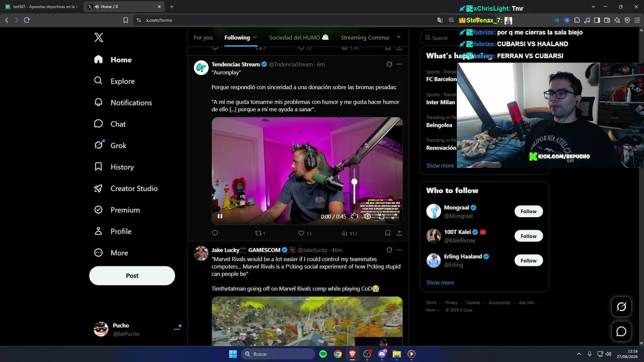
Task: Open more options on Jake Lucky post
Action: [x=399, y=250]
